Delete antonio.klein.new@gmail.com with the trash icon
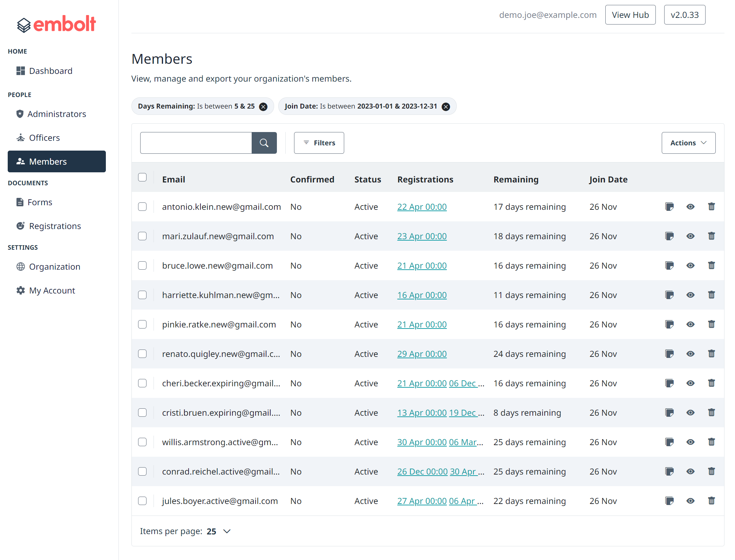The width and height of the screenshot is (735, 560). click(711, 207)
